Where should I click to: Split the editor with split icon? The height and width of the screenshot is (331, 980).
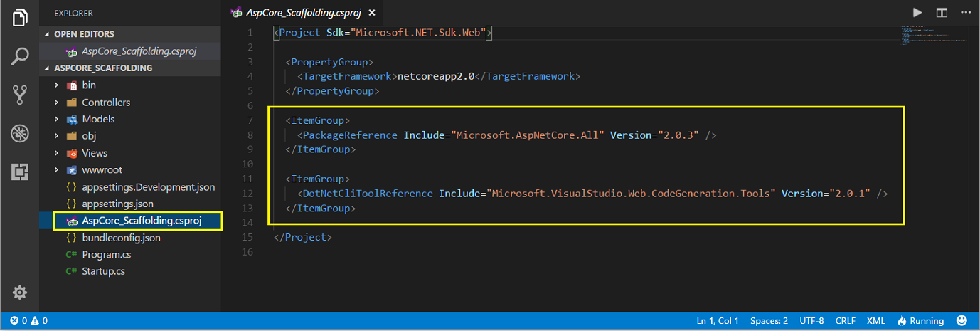pos(942,12)
